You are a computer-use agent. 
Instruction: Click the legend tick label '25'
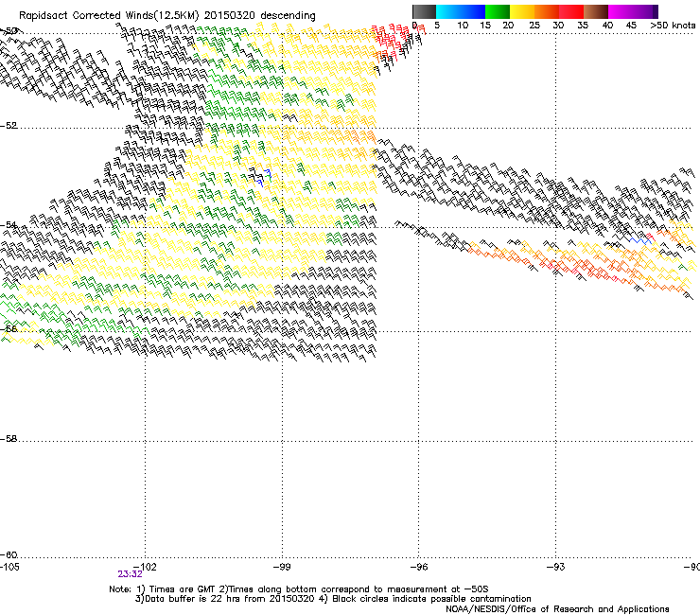[x=534, y=26]
